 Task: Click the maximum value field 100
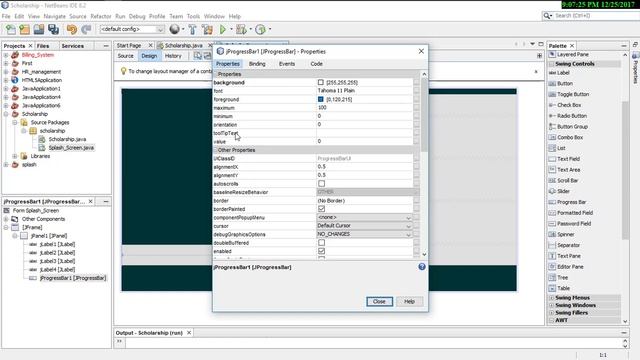point(364,108)
